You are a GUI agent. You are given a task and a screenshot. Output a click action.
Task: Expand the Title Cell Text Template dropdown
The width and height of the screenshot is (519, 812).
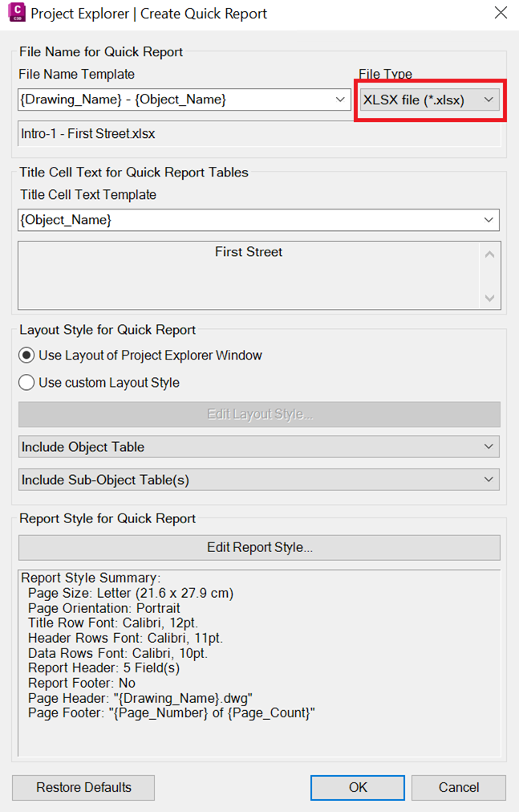click(x=489, y=220)
